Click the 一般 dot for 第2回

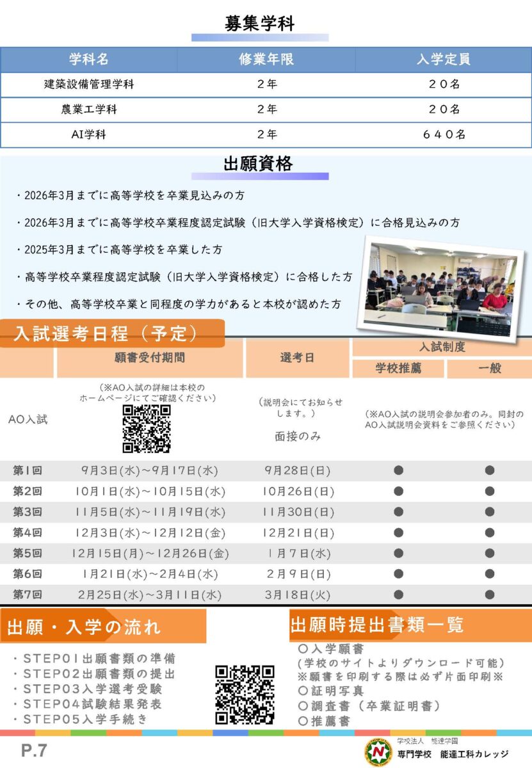coord(490,492)
